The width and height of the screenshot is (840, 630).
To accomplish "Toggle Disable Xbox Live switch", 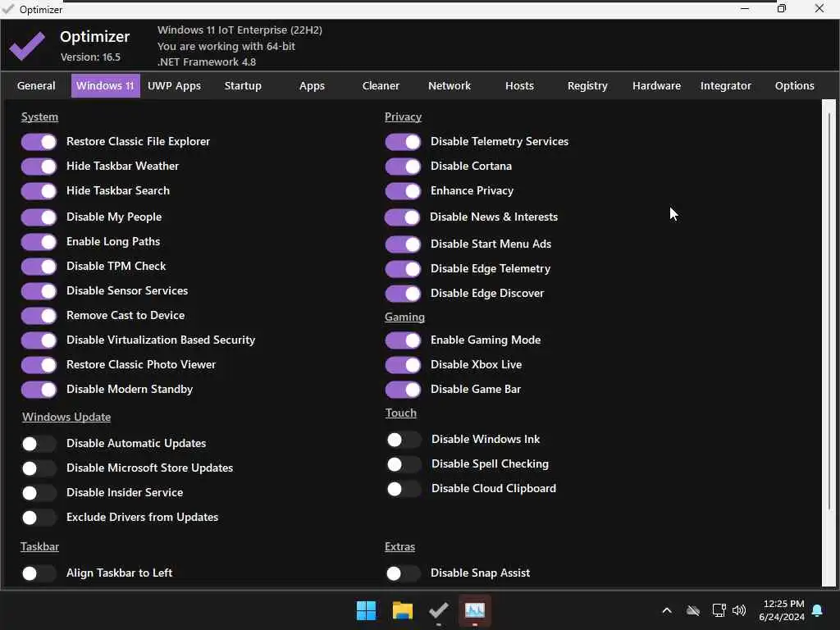I will point(403,365).
